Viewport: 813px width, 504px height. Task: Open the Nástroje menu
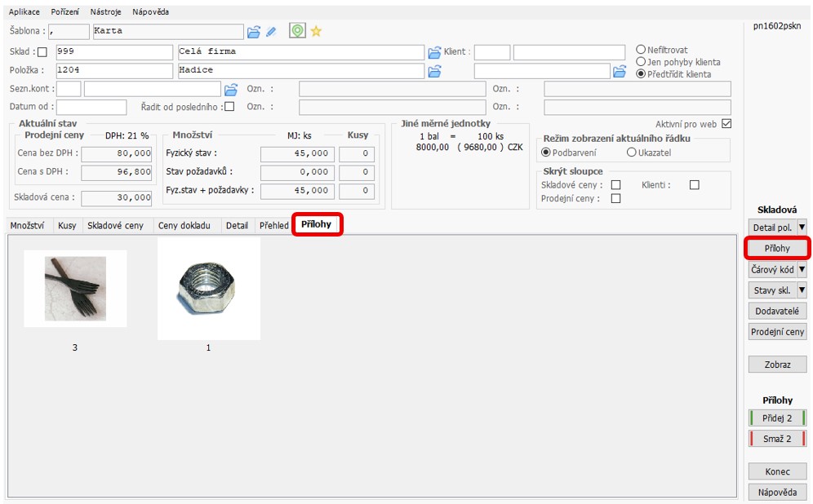(x=106, y=12)
